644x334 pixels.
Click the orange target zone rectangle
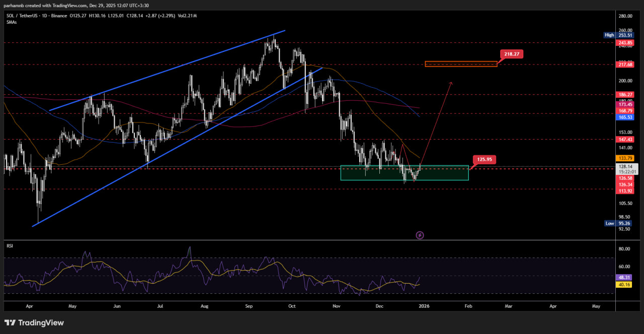pyautogui.click(x=460, y=64)
